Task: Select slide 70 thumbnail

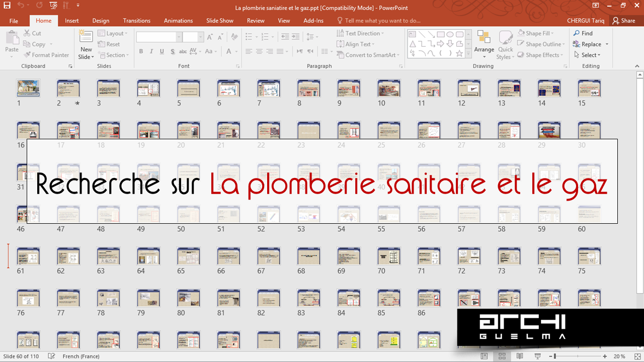Action: click(389, 256)
